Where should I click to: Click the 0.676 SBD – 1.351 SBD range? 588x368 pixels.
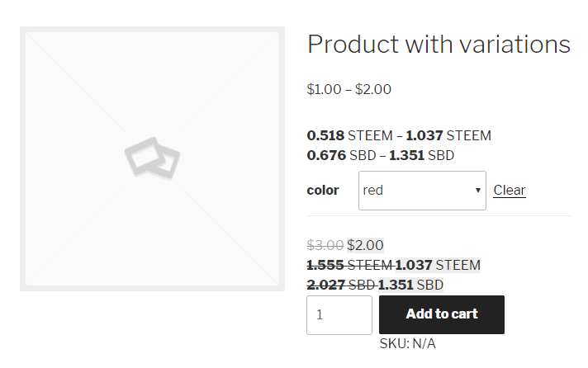[x=380, y=155]
